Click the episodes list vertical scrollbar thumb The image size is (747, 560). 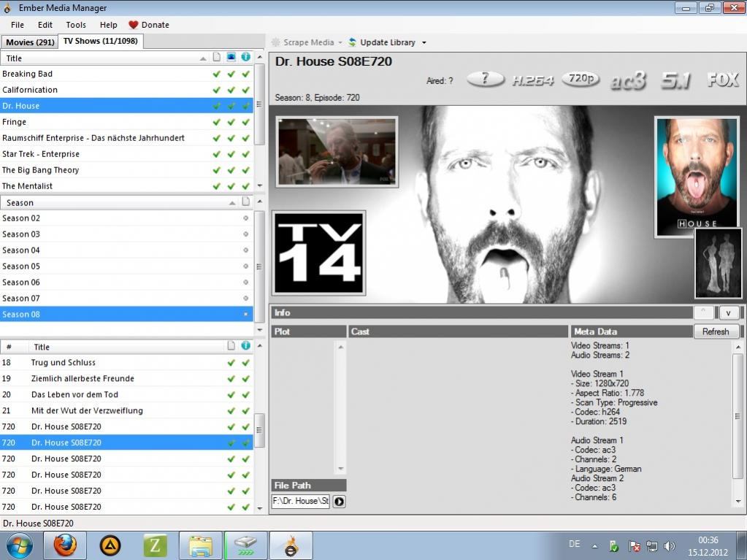click(259, 430)
